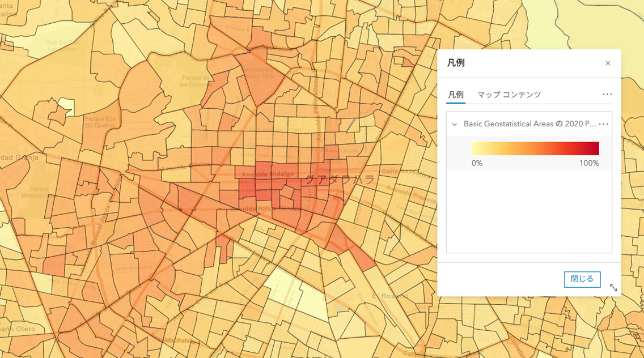This screenshot has width=644, height=358.
Task: Click the 凡例 panel heading
Action: pyautogui.click(x=456, y=63)
